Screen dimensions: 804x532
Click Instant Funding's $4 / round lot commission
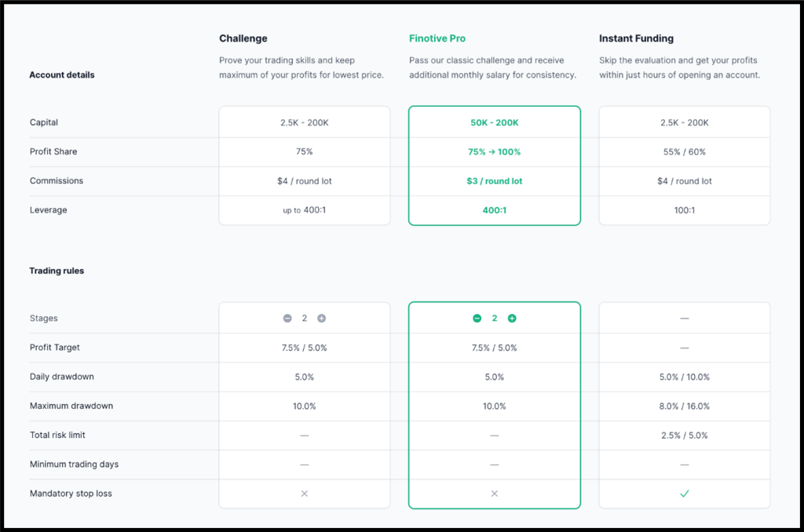pyautogui.click(x=685, y=181)
